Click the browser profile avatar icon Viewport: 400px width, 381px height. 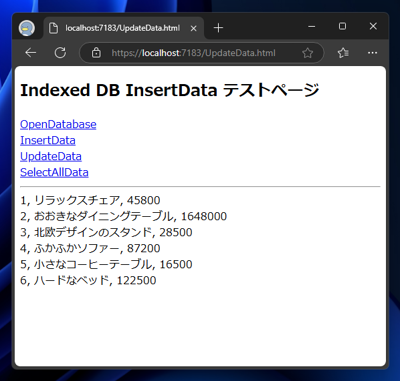[x=27, y=28]
